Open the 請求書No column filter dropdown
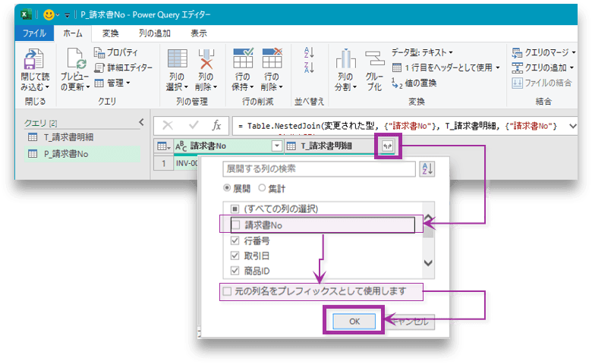The height and width of the screenshot is (364, 592). 276,146
